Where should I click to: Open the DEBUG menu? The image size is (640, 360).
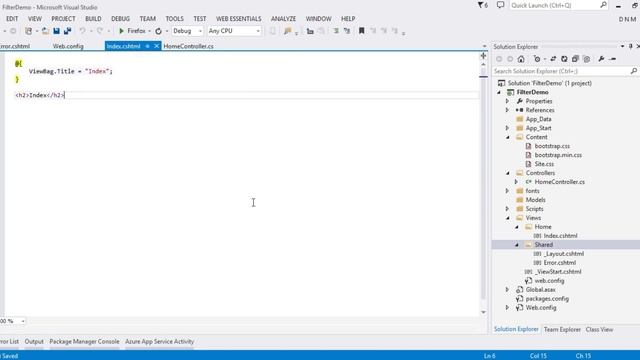pyautogui.click(x=120, y=19)
